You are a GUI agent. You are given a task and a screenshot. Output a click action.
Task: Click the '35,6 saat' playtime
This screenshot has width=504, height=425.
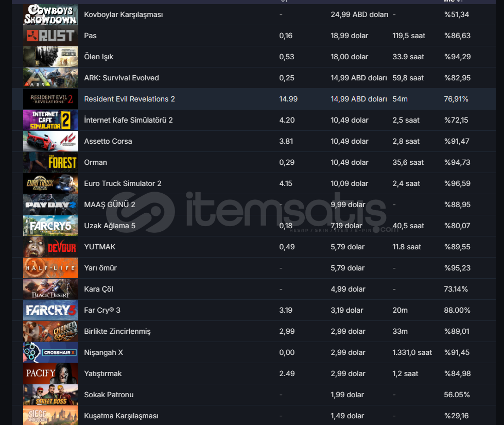(x=408, y=162)
